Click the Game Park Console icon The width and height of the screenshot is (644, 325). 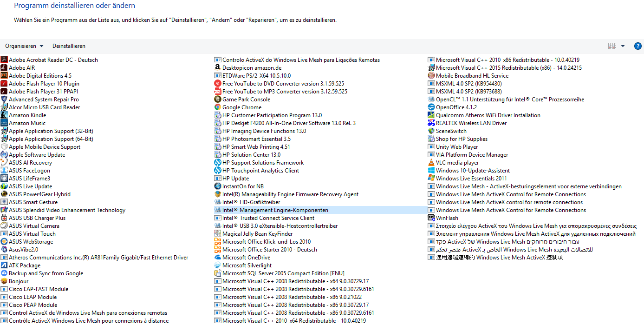218,99
